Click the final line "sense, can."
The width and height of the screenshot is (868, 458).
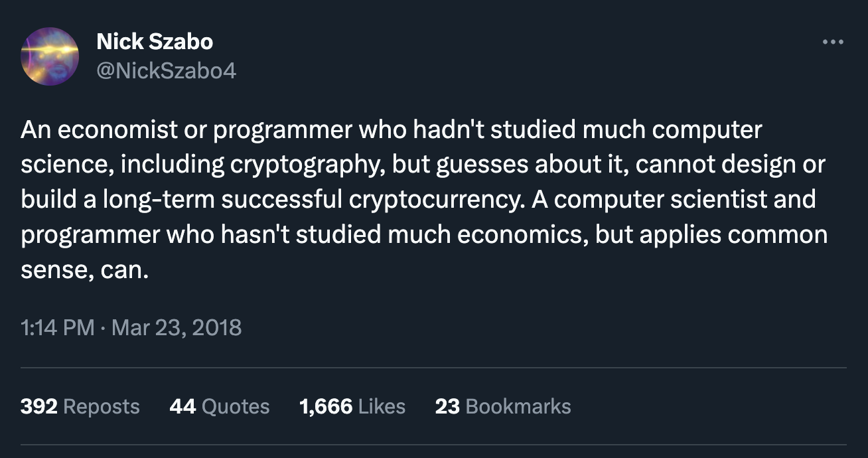[x=85, y=270]
